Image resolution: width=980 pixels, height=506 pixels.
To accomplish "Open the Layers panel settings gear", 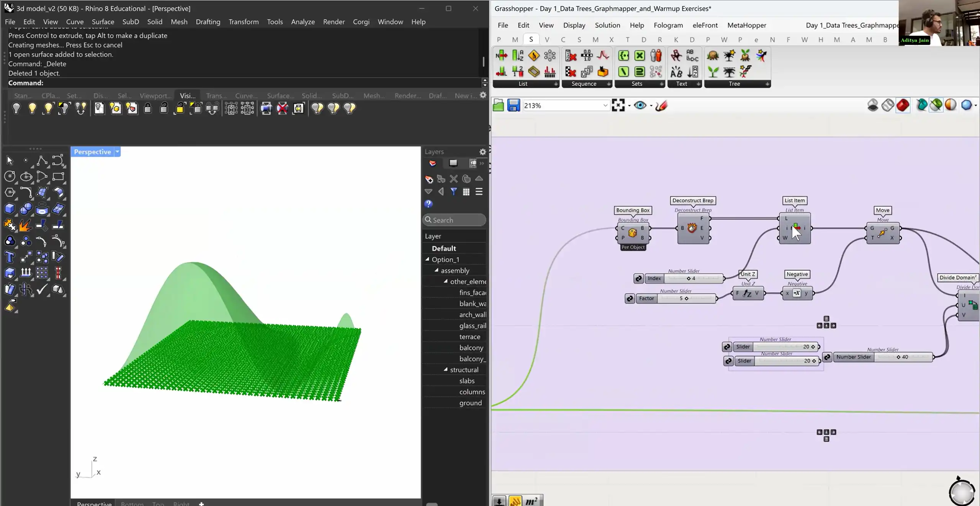I will point(482,152).
